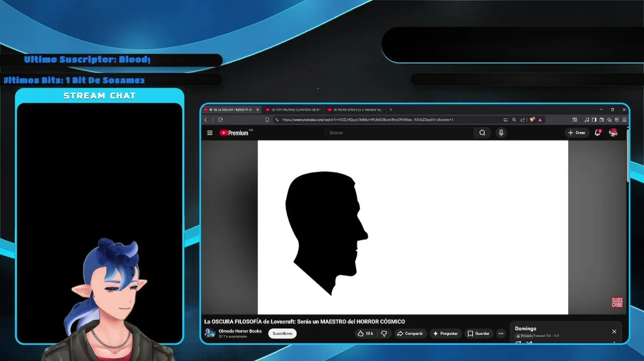Focus the Buscar search field
Viewport: 644px width, 361px height.
[399, 133]
